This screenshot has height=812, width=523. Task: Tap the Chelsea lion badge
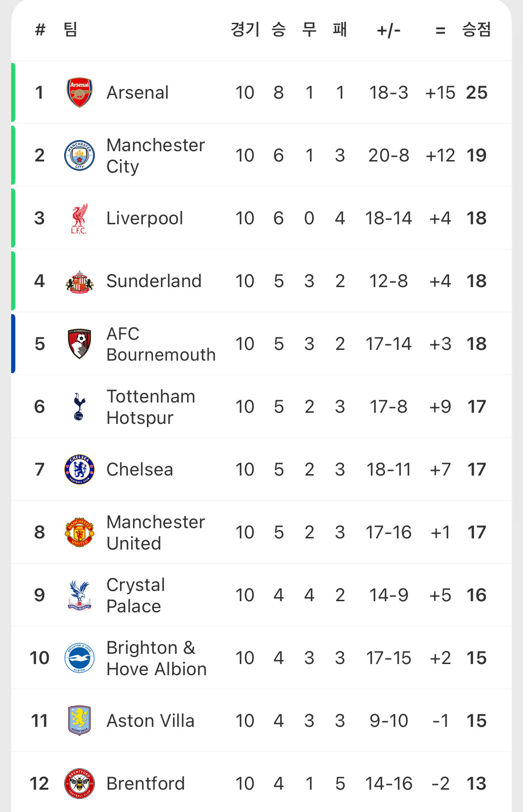click(79, 470)
